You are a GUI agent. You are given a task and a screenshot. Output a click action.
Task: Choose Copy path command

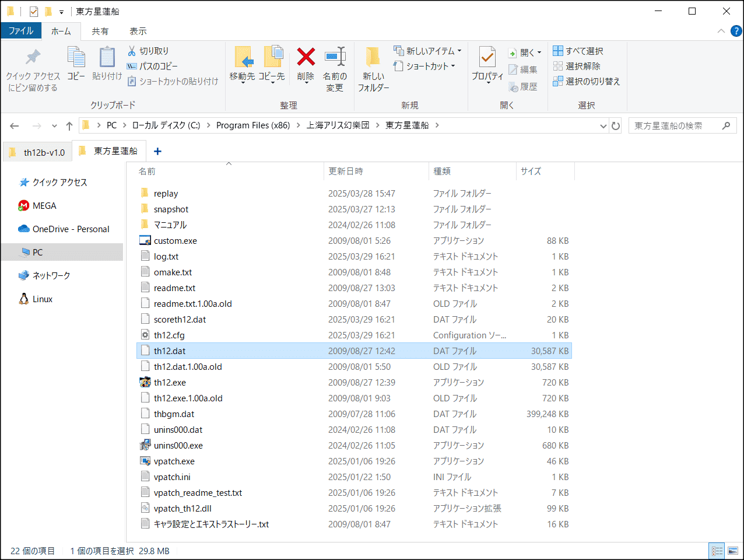(152, 66)
